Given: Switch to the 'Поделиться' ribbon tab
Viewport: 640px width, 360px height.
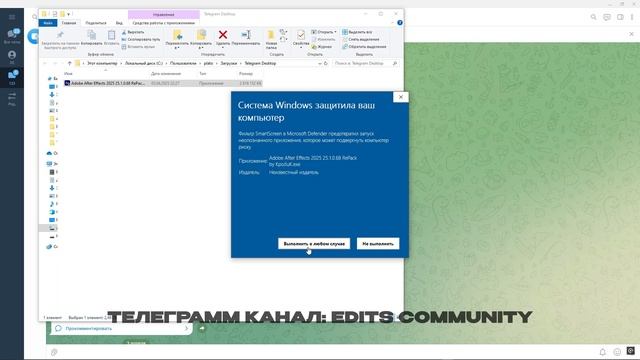Looking at the screenshot, I should 96,23.
